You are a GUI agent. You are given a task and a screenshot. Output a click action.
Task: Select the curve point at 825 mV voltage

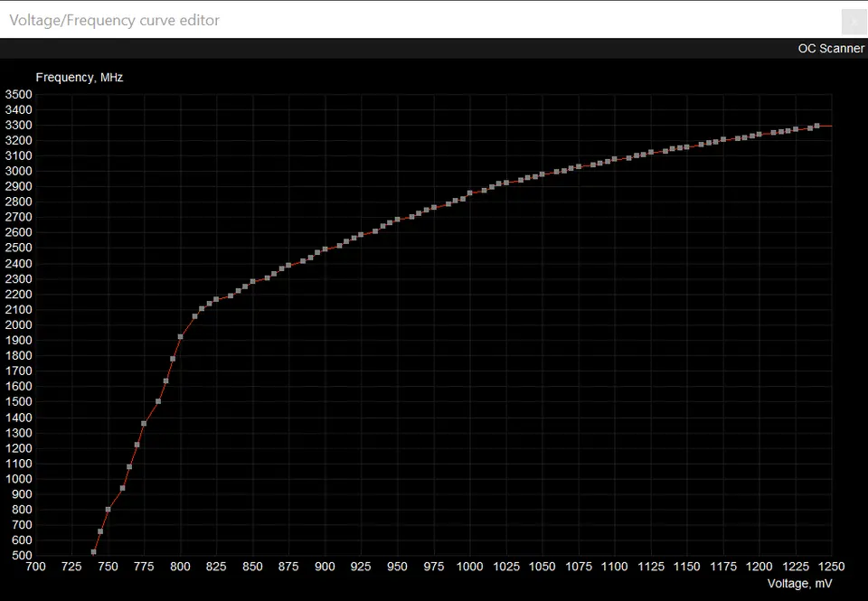click(216, 299)
